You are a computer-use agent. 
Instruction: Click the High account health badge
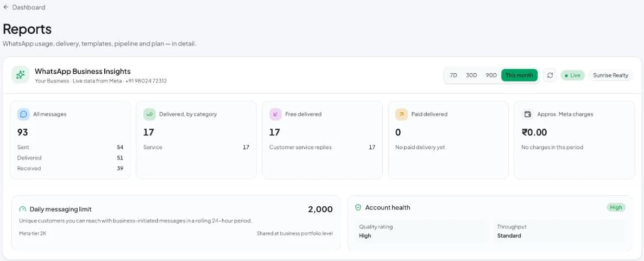(x=616, y=208)
